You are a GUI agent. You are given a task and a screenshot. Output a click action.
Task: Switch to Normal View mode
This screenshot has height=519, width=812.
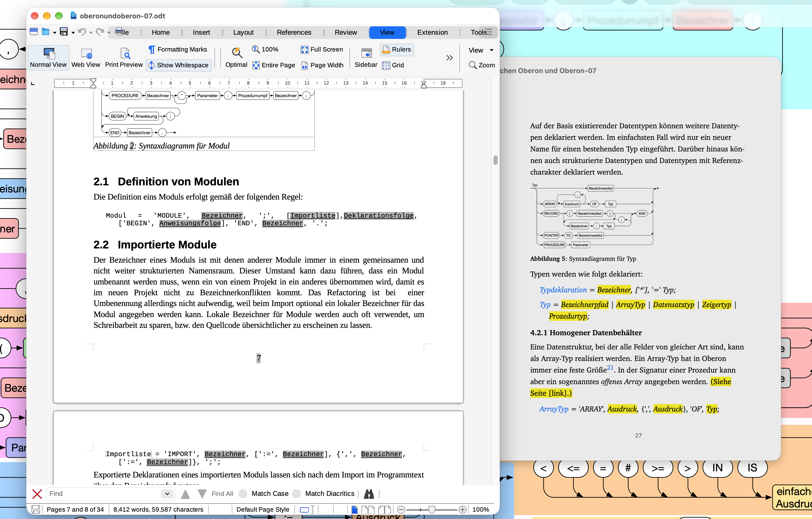tap(48, 57)
